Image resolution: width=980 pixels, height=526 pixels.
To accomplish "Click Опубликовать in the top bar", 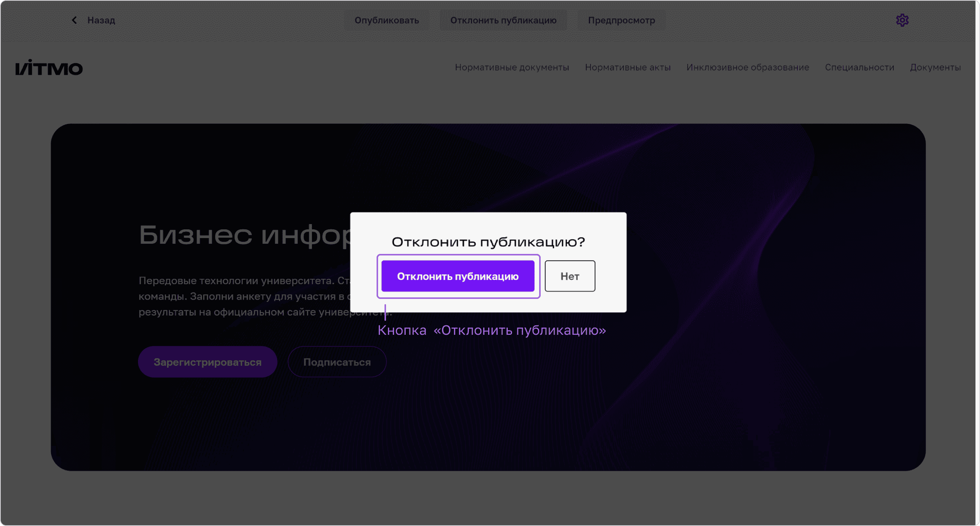I will [x=386, y=20].
